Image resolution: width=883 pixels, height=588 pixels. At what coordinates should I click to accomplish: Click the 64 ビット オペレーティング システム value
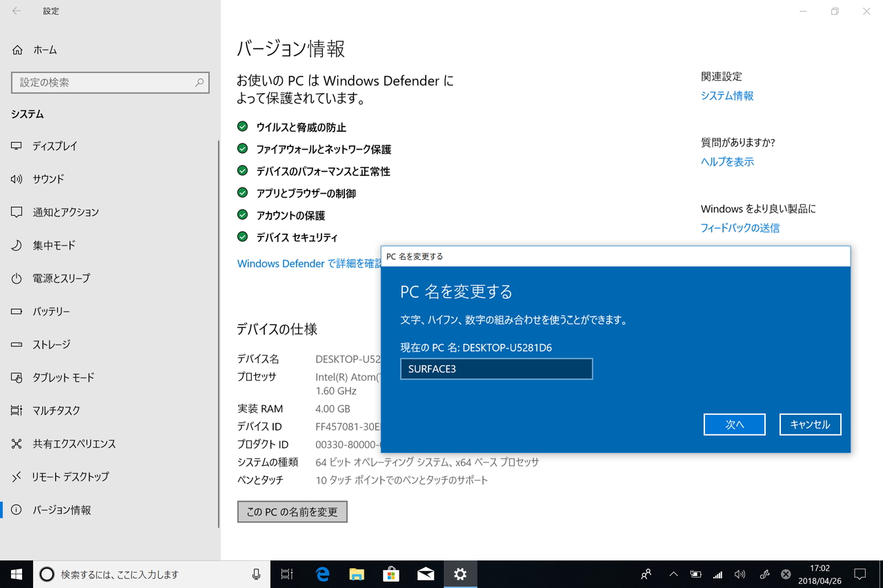coord(427,463)
